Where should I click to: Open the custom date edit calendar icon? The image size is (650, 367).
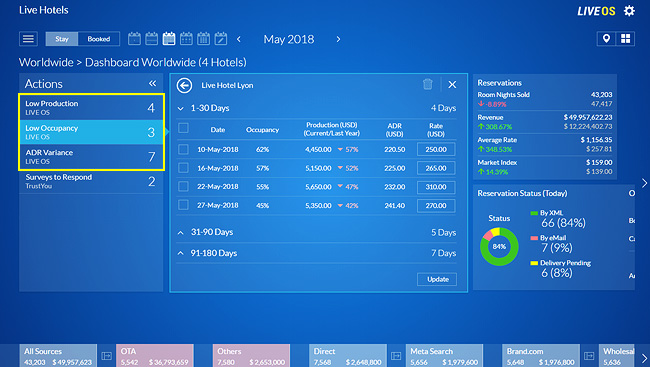pyautogui.click(x=221, y=39)
